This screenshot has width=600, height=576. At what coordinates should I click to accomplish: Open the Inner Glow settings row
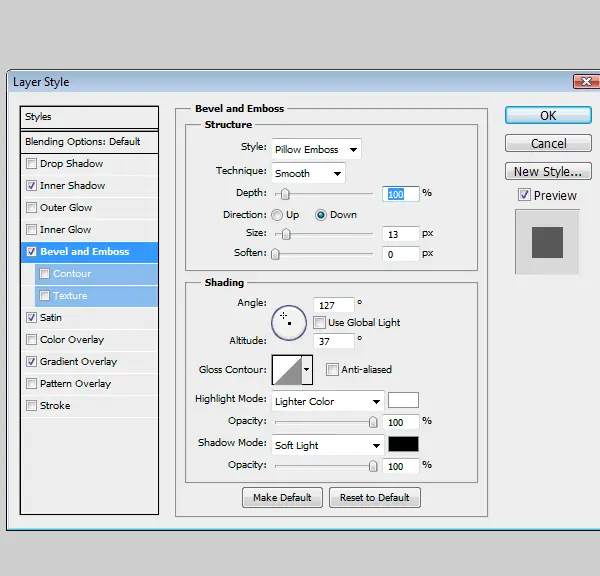click(x=89, y=230)
